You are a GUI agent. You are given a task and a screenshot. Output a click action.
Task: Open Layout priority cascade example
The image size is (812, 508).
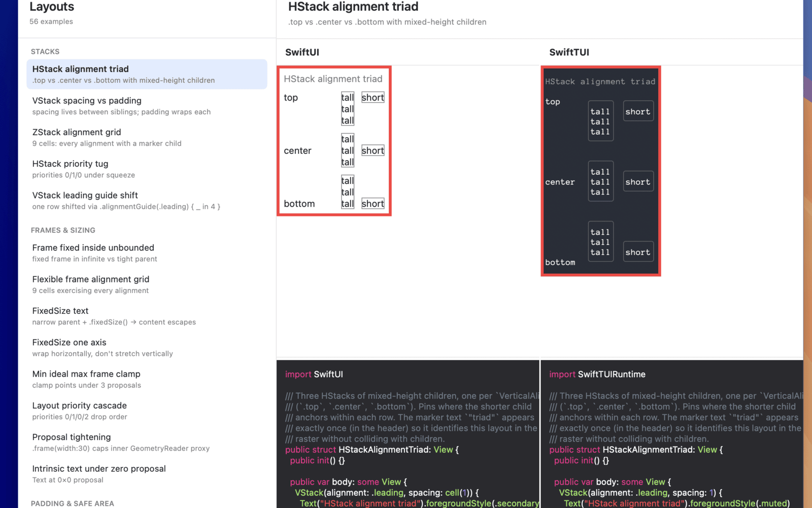click(x=147, y=410)
